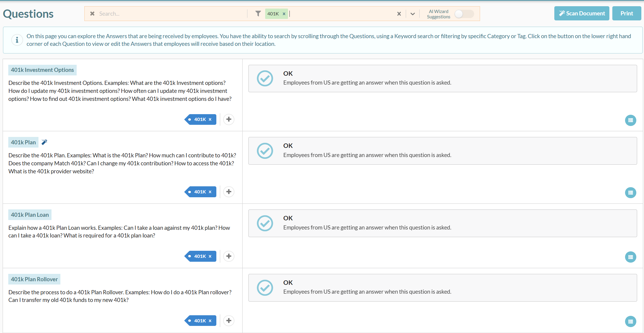Image resolution: width=644 pixels, height=333 pixels.
Task: Click the Print button
Action: [x=627, y=14]
